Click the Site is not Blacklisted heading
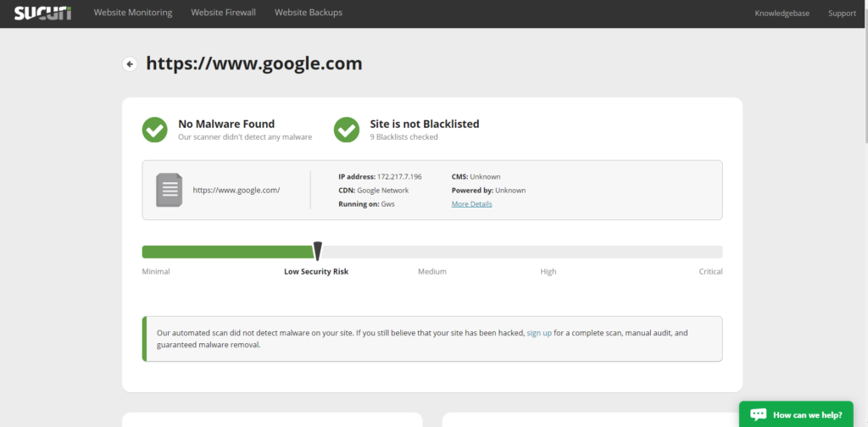This screenshot has width=868, height=427. tap(425, 124)
